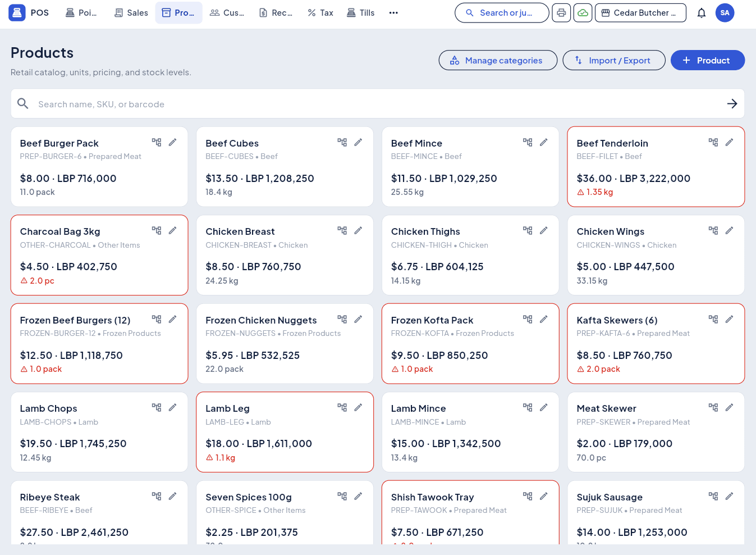This screenshot has height=555, width=756.
Task: Open the Customers tab
Action: pos(227,12)
